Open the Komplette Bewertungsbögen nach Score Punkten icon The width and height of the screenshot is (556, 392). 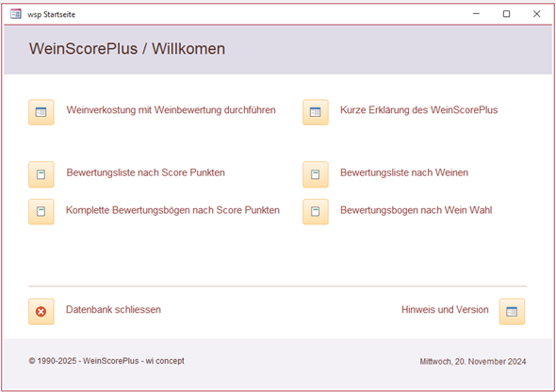click(41, 212)
